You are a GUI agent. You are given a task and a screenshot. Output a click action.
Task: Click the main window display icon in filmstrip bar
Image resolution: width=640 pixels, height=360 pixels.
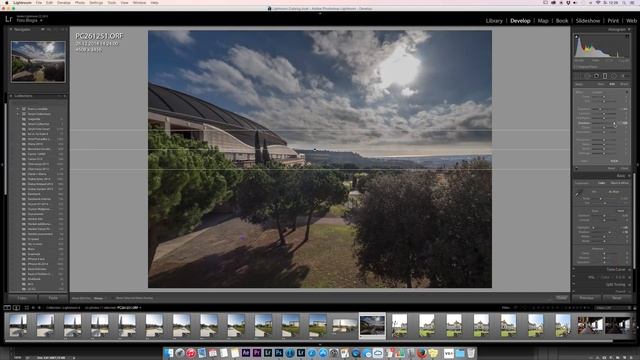coord(7,307)
